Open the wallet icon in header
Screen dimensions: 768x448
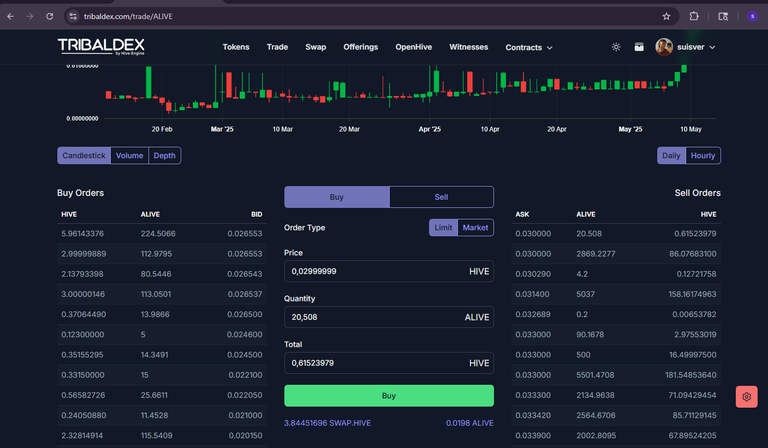(639, 47)
